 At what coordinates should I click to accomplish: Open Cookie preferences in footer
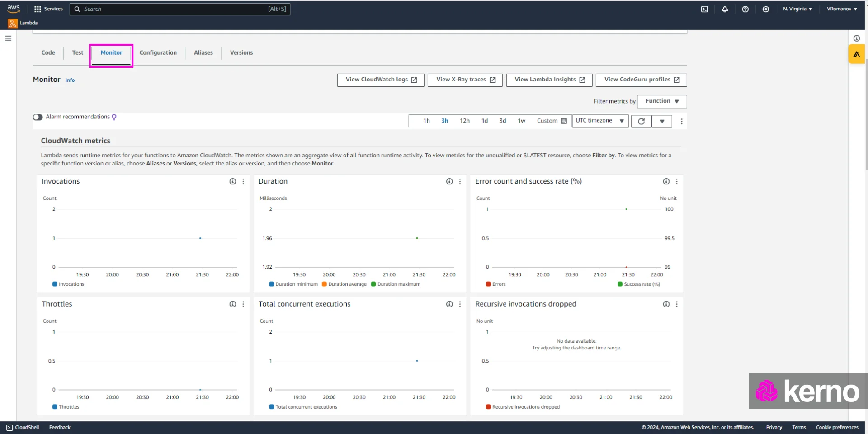coord(837,428)
